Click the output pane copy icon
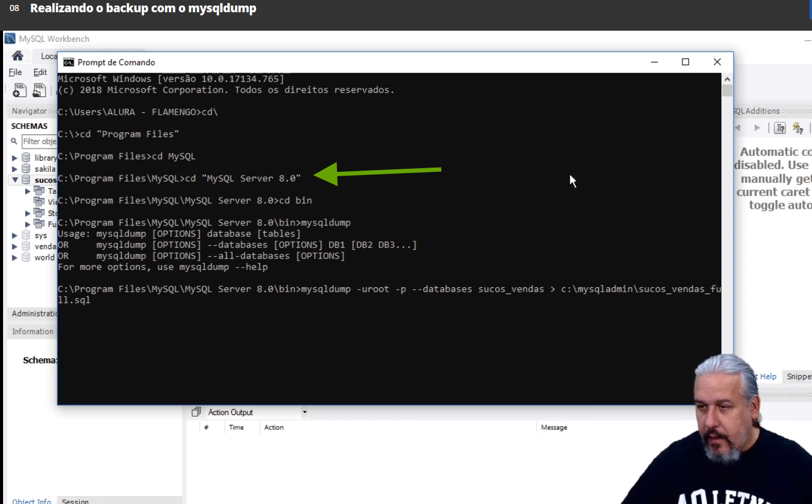 point(196,412)
